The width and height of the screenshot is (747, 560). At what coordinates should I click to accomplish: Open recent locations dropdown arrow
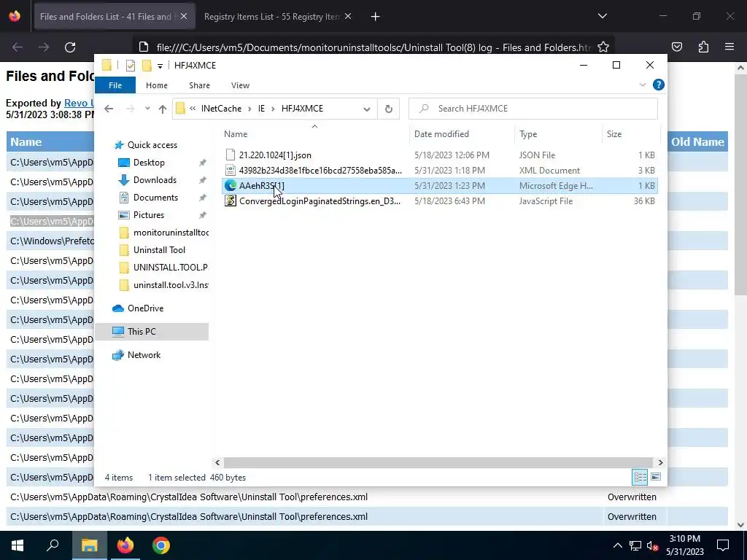pos(147,109)
